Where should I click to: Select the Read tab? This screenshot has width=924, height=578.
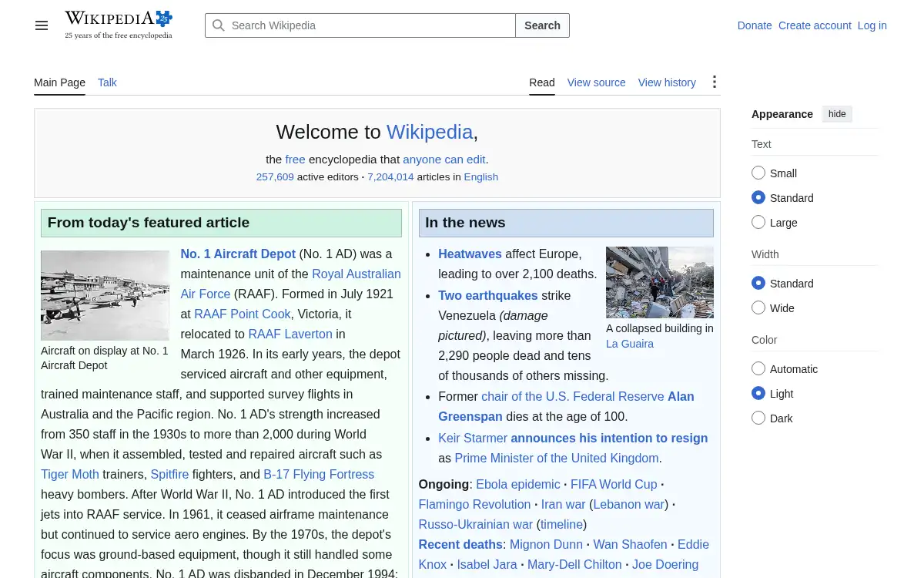[542, 82]
